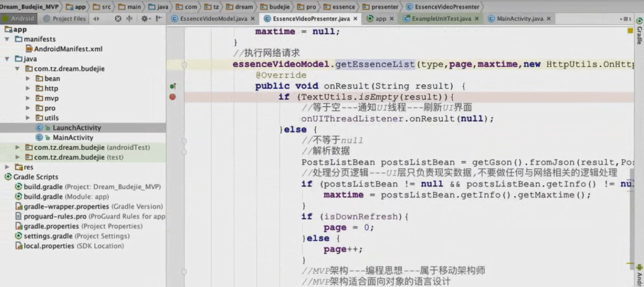The height and width of the screenshot is (287, 644).
Task: Switch to the Android project view tab
Action: tap(20, 19)
